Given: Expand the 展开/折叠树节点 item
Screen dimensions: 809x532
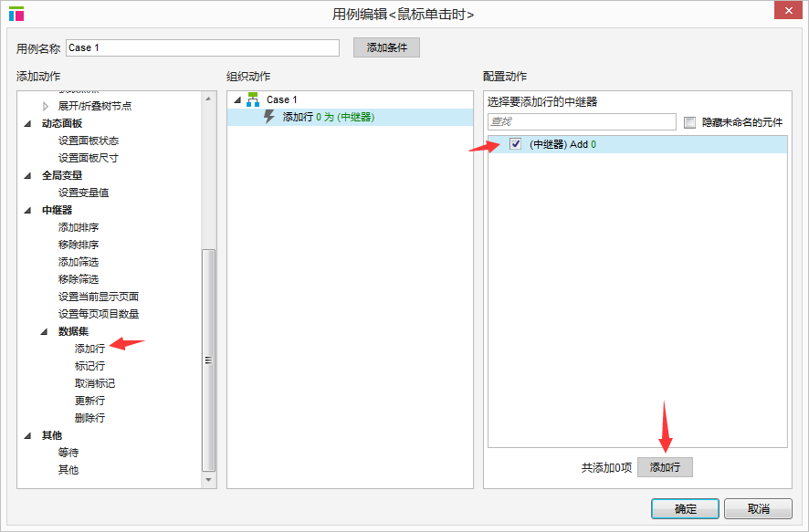Looking at the screenshot, I should [x=46, y=106].
